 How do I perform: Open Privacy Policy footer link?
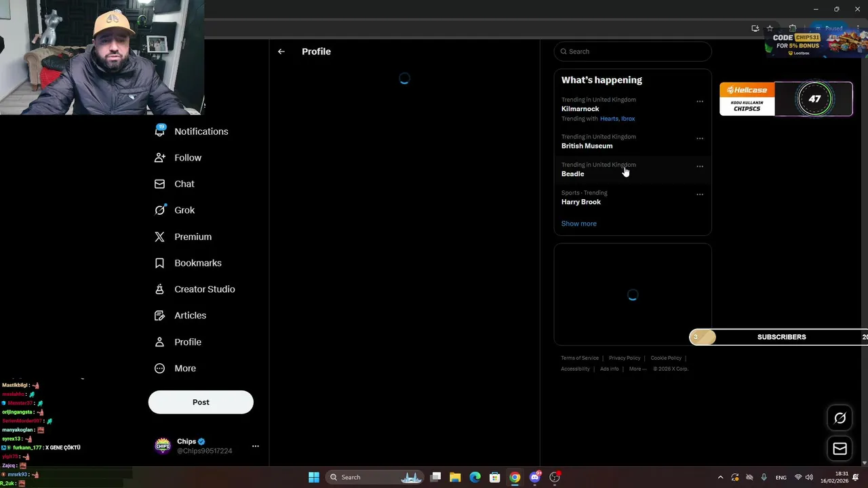(625, 358)
